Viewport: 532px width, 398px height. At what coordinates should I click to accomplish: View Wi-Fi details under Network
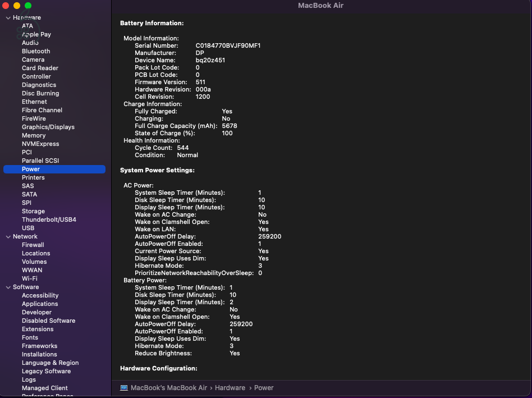coord(30,278)
